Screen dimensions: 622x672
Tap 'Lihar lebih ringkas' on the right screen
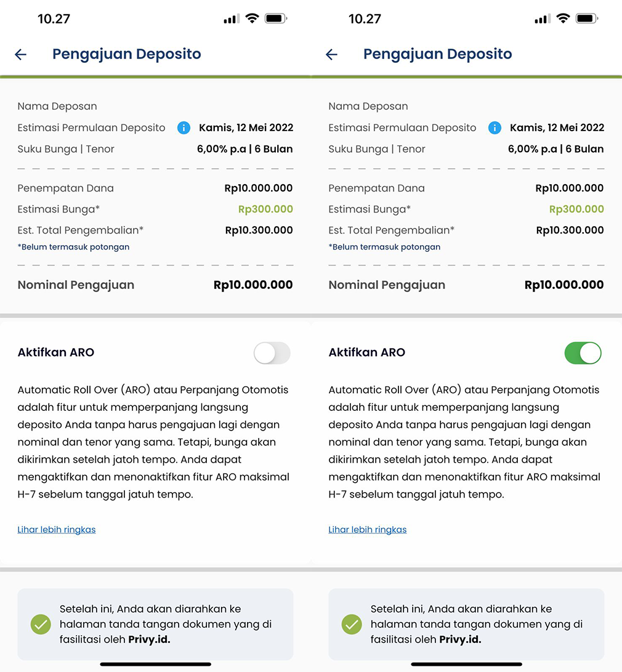pos(367,530)
